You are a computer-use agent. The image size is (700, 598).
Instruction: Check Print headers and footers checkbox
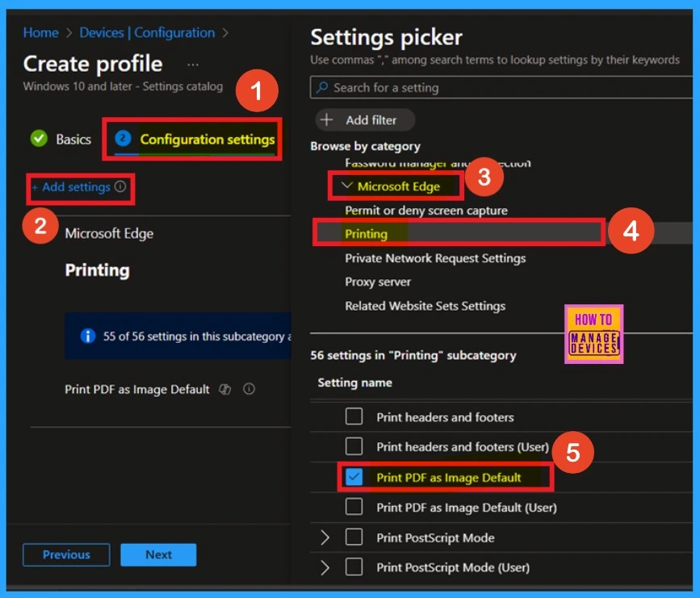354,416
